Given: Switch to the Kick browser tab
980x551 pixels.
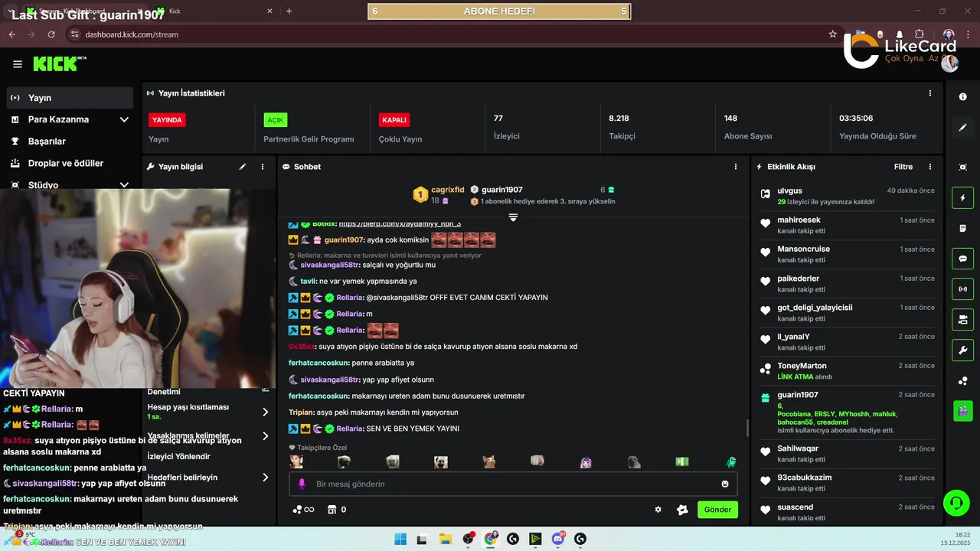Looking at the screenshot, I should point(214,11).
